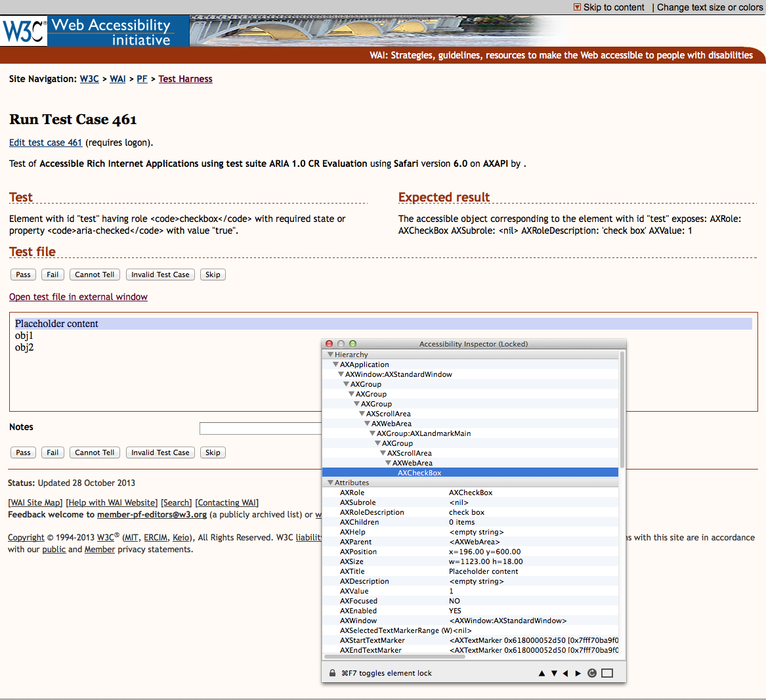
Task: Collapse the AXGroup:AXLandmarkMain node
Action: 372,433
